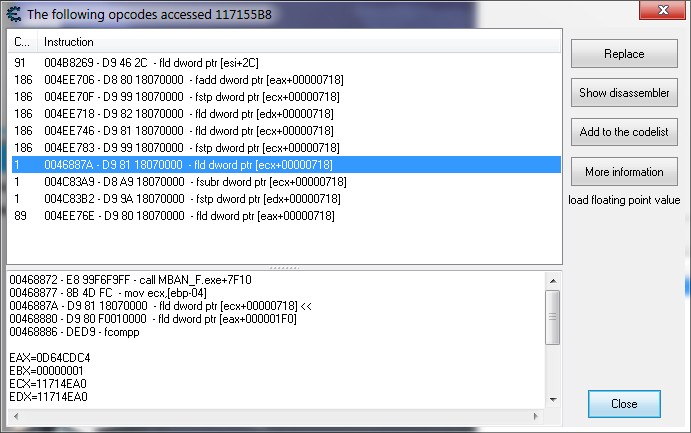Click the Cheat Engine icon in title bar
This screenshot has width=691, height=433.
point(12,12)
